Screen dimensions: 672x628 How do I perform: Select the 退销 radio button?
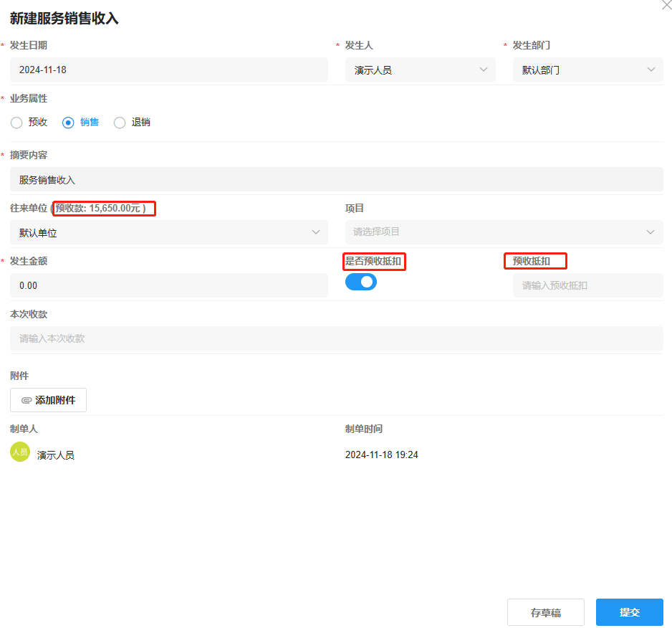(119, 123)
